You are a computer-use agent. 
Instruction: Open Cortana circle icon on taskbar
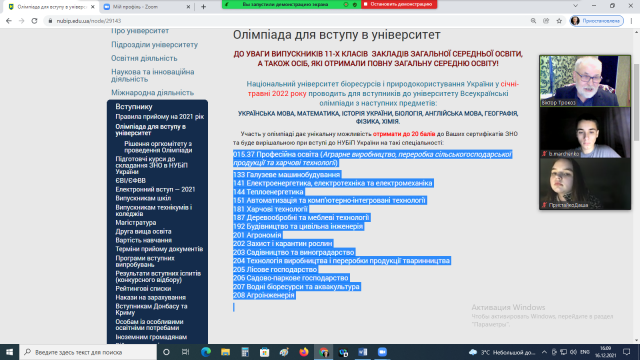pos(166,352)
